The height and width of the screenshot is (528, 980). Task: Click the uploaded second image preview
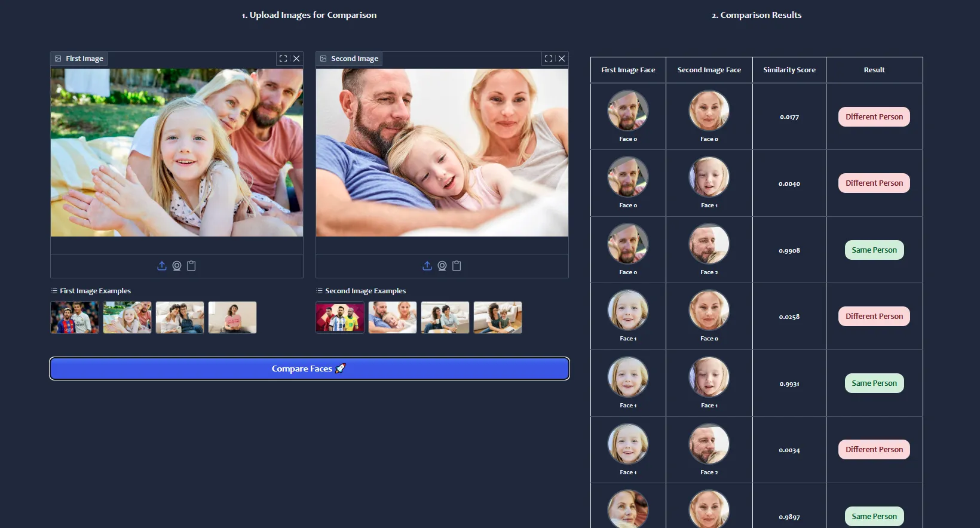[x=442, y=152]
